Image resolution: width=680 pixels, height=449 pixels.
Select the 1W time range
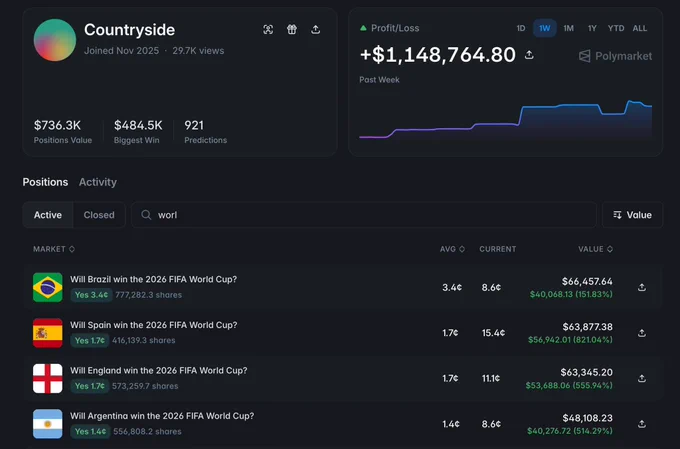coord(545,28)
